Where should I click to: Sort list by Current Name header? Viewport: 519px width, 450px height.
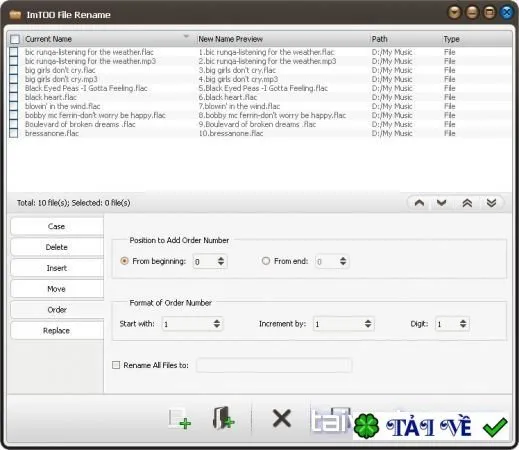(49, 39)
